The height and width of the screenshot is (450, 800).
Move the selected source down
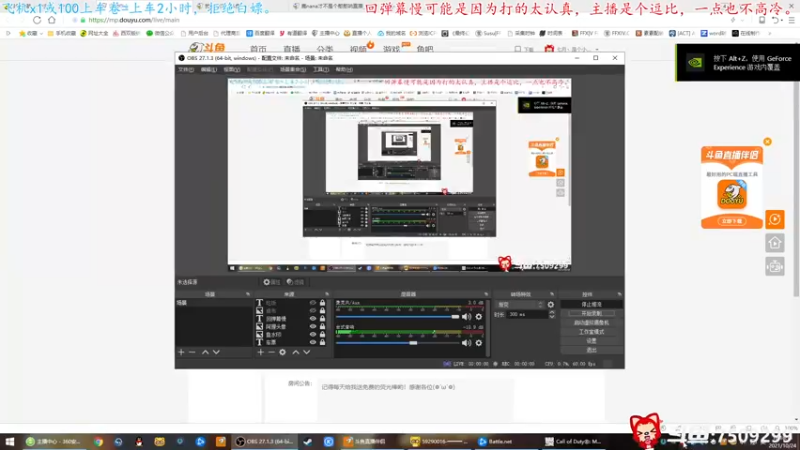pyautogui.click(x=307, y=352)
